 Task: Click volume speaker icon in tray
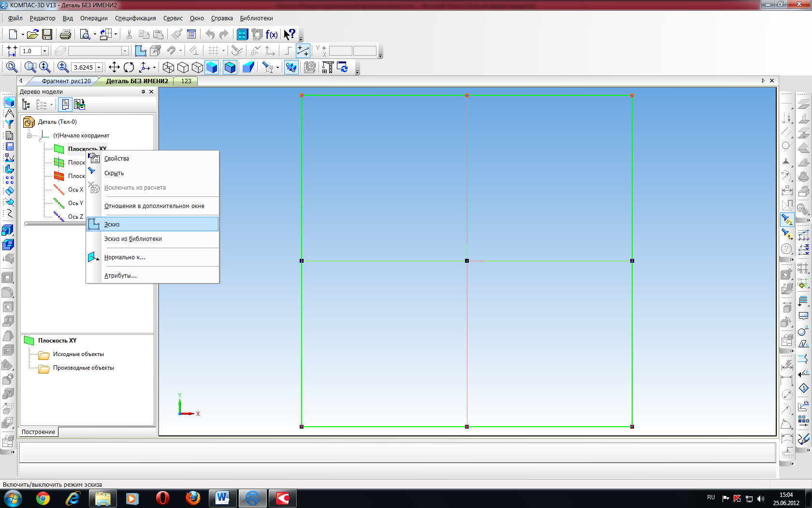(x=761, y=498)
